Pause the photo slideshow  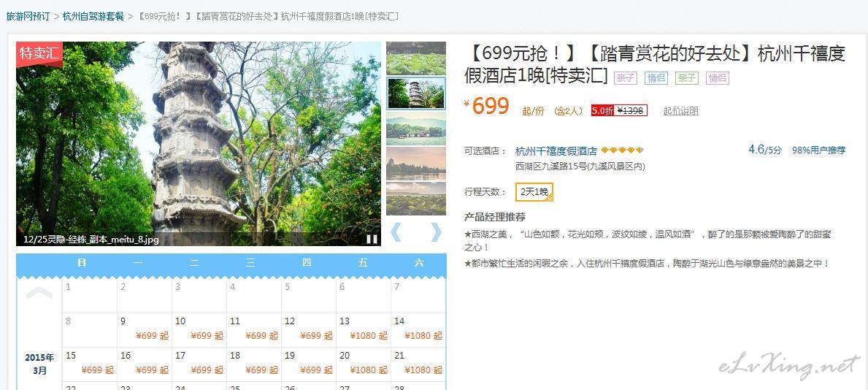click(372, 239)
